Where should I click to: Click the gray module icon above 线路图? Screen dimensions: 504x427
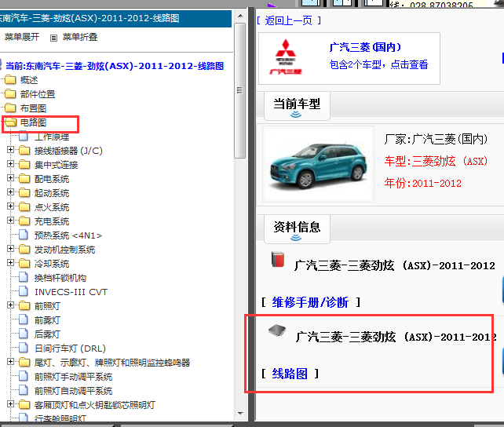click(x=277, y=330)
